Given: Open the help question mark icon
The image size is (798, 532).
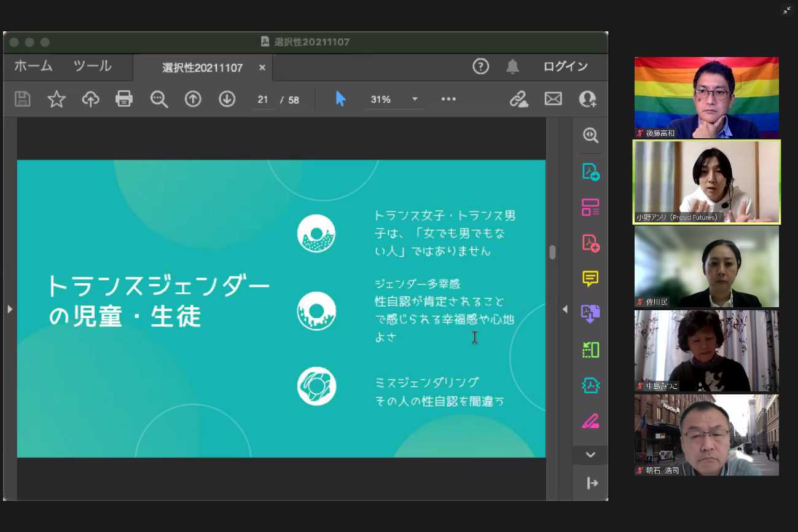Looking at the screenshot, I should (x=480, y=66).
